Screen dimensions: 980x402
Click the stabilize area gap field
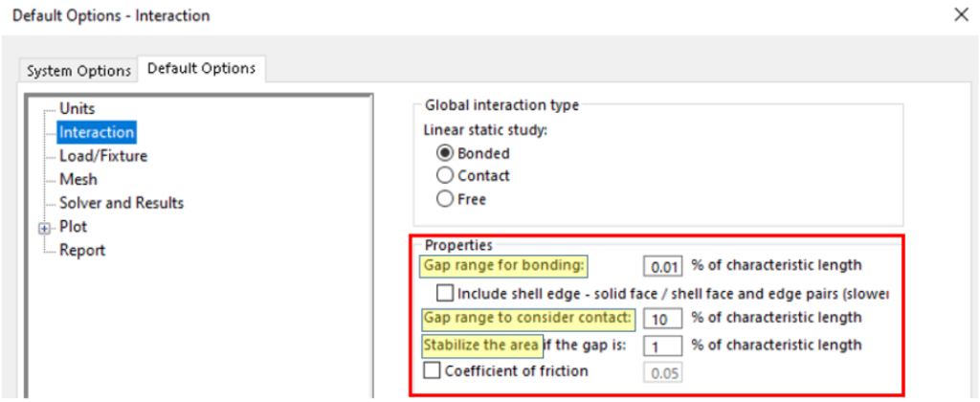pos(662,346)
